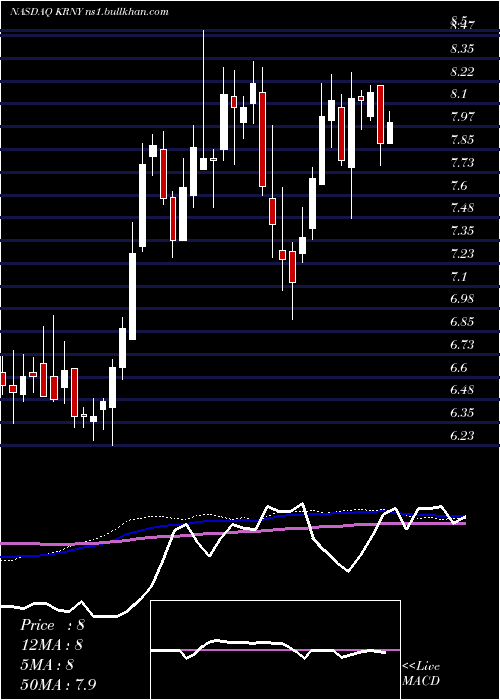Click the 8.22 price axis label
500x700 pixels.
point(462,72)
